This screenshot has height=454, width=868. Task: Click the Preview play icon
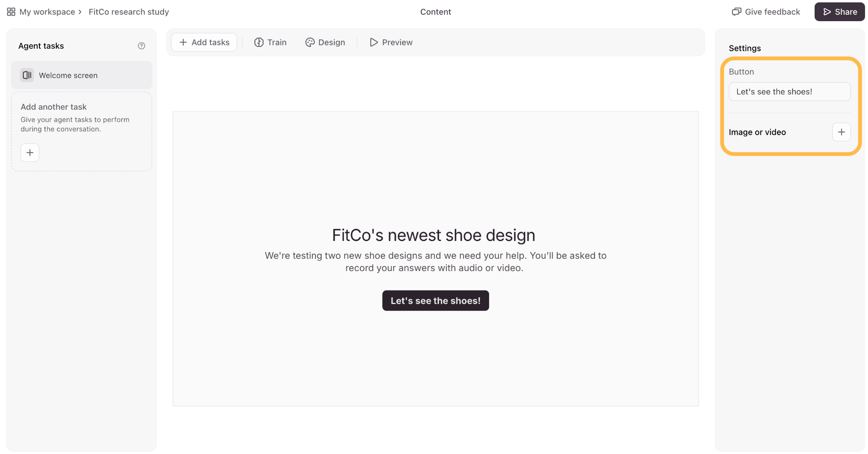(x=374, y=42)
